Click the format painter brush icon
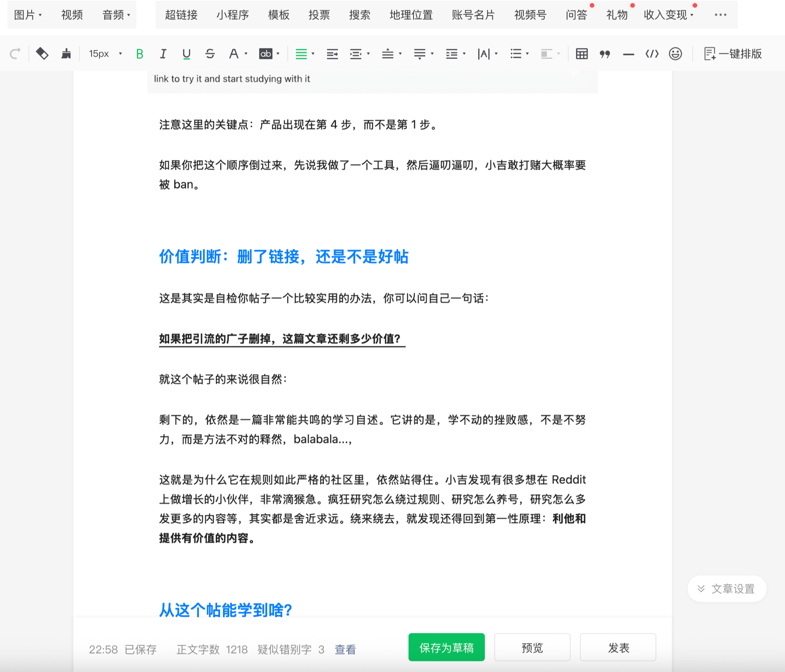The image size is (785, 672). click(x=66, y=54)
